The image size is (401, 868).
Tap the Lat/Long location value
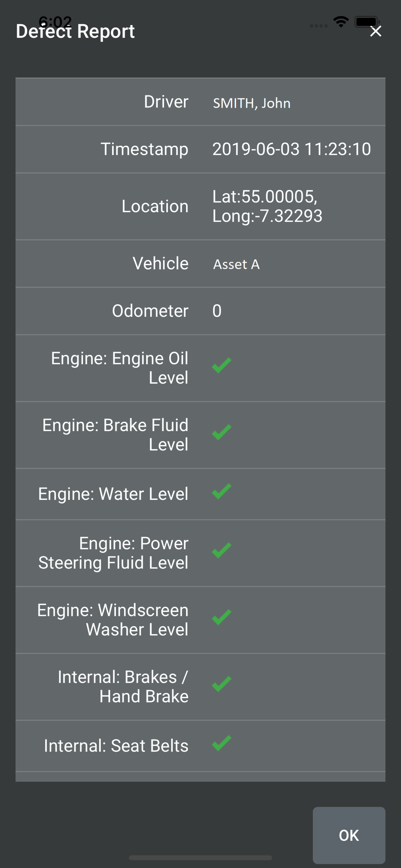pyautogui.click(x=267, y=206)
